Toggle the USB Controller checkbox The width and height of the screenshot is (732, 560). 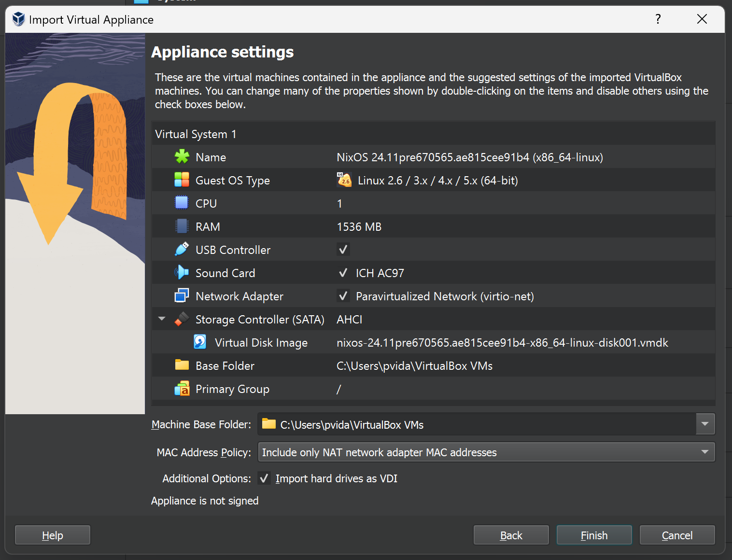click(343, 250)
